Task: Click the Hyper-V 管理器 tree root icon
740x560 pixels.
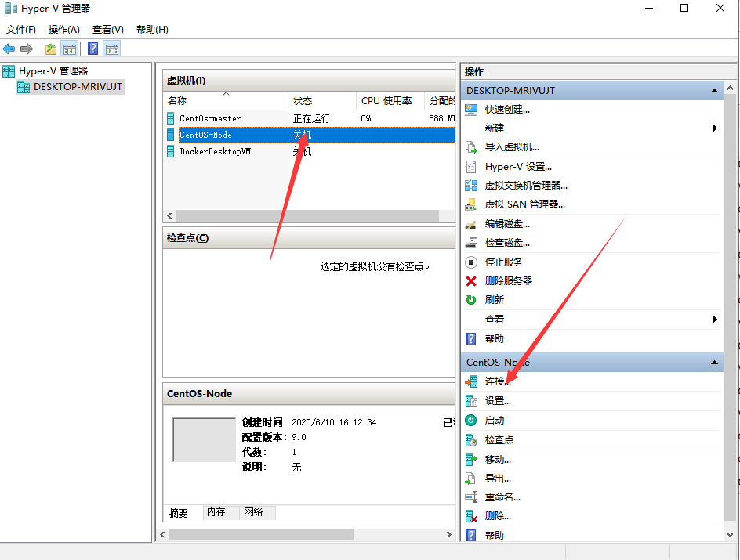Action: (x=9, y=71)
